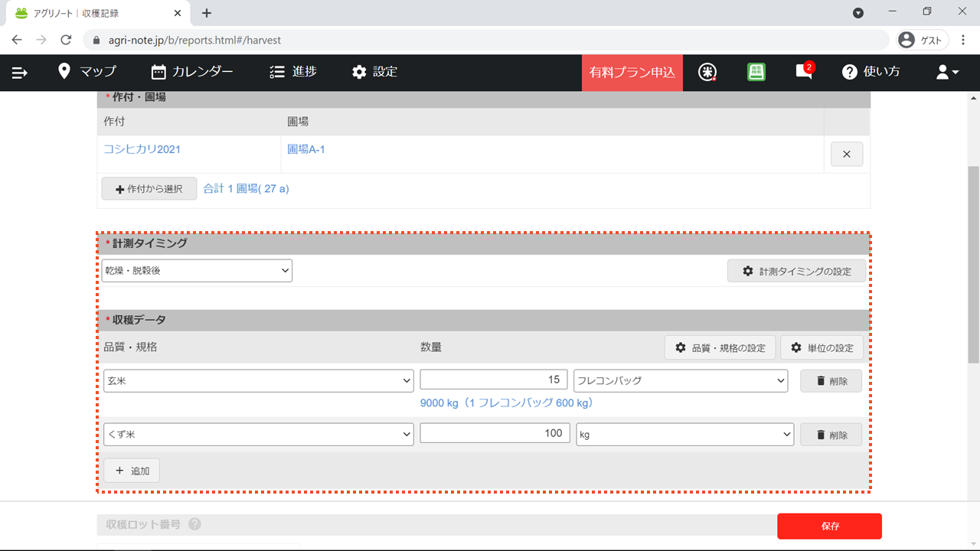This screenshot has height=551, width=980.
Task: Expand the 玄米 quality dropdown
Action: 259,380
